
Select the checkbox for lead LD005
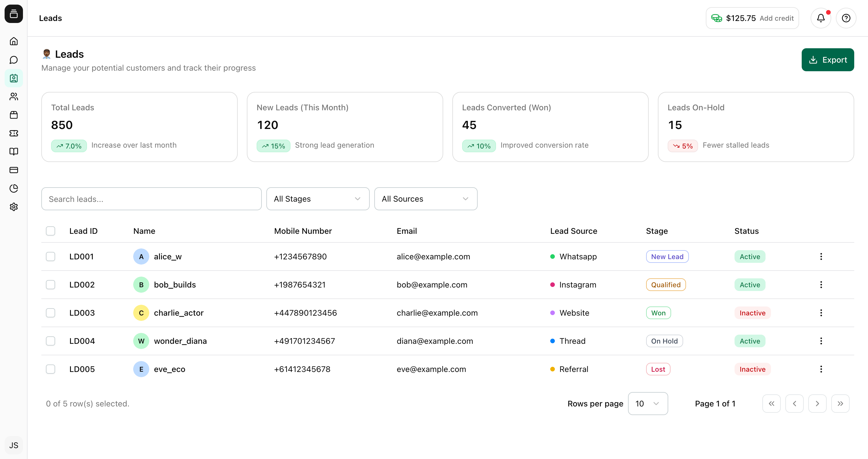[51, 369]
